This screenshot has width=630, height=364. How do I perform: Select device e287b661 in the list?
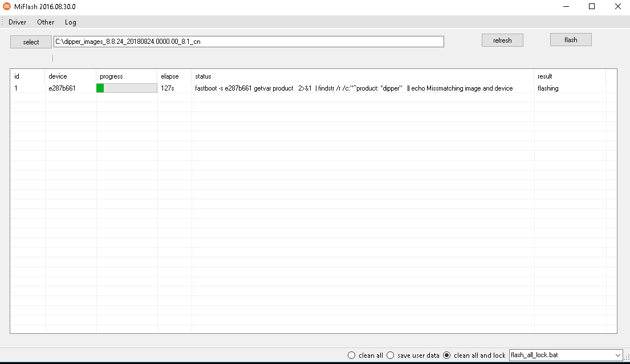[62, 88]
